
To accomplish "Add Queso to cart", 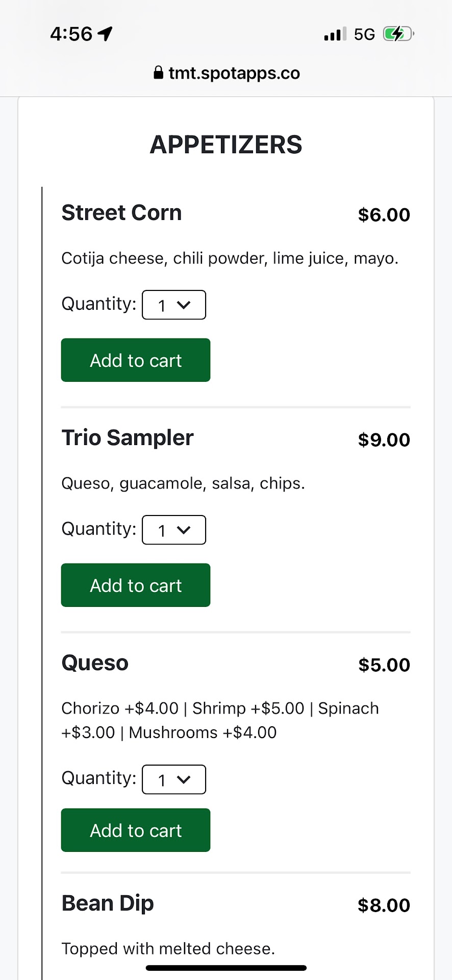I will click(136, 830).
